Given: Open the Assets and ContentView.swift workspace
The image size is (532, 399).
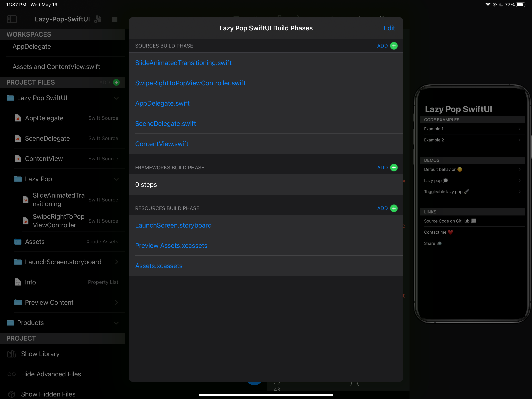Looking at the screenshot, I should click(56, 67).
